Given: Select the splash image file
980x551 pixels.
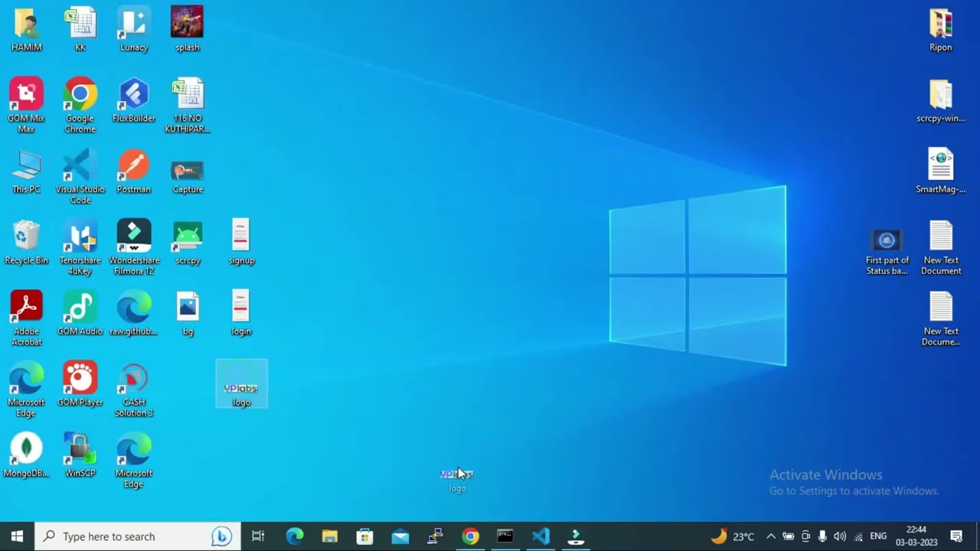Looking at the screenshot, I should [188, 29].
